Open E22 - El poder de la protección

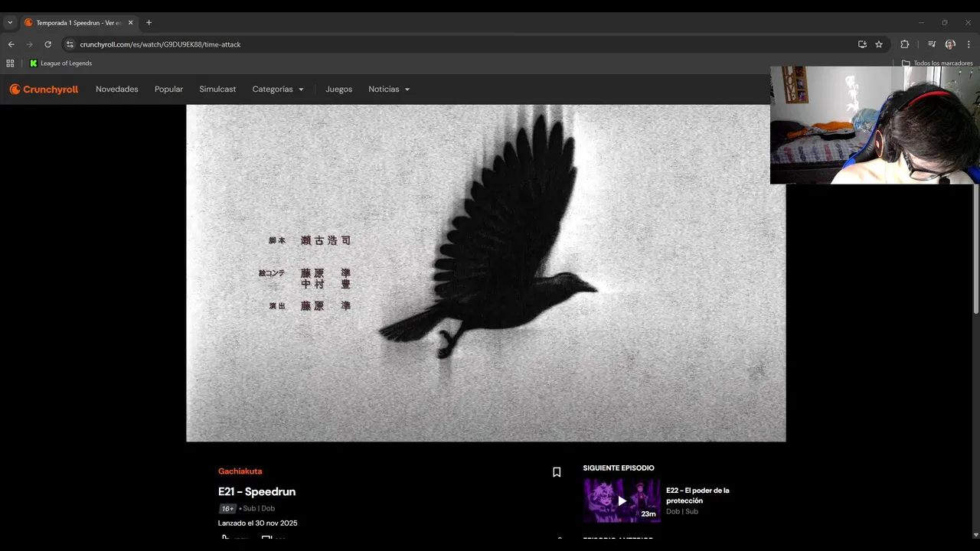click(697, 495)
